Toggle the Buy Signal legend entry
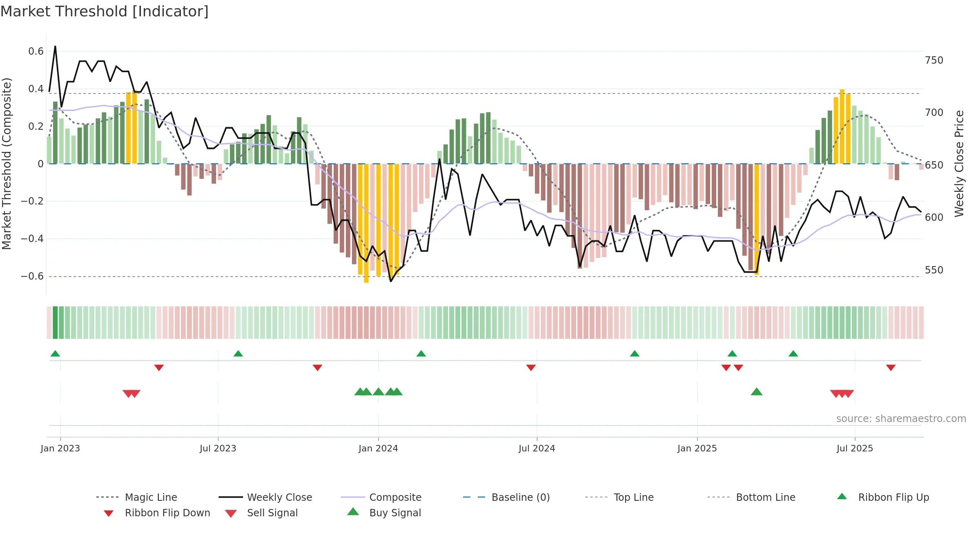Viewport: 980px width, 551px height. 384,513
